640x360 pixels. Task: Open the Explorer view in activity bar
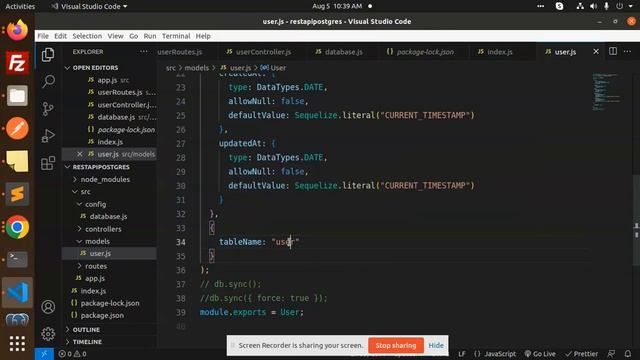pos(48,55)
